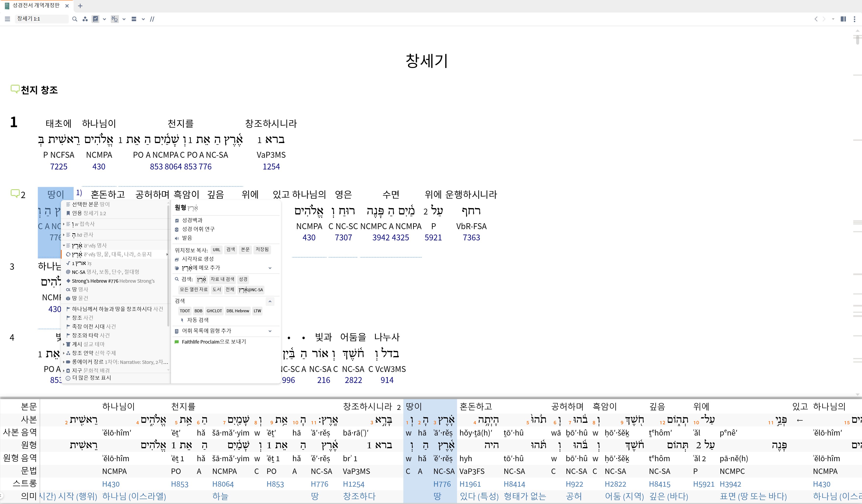This screenshot has height=504, width=862.
Task: Expand 어휘 목록에 원형 추가 chevron
Action: (x=270, y=331)
